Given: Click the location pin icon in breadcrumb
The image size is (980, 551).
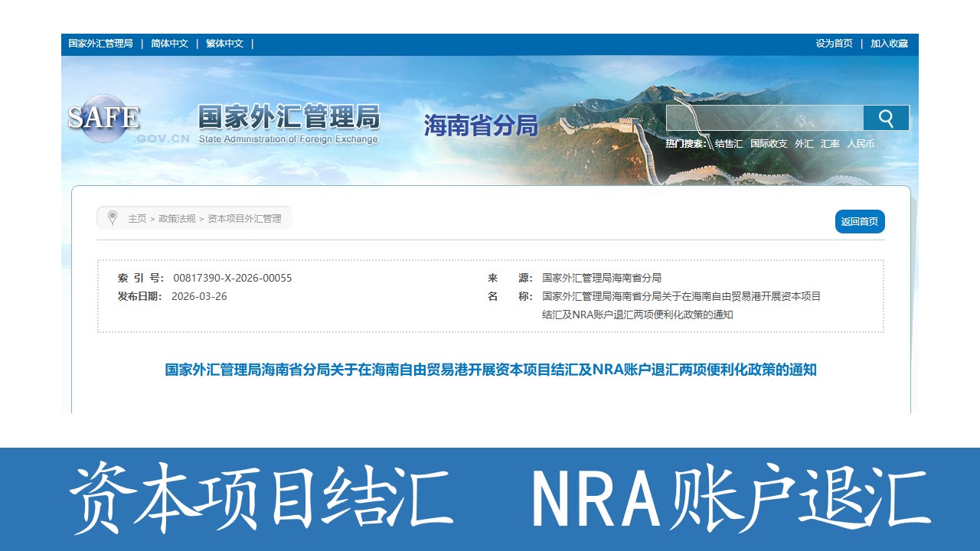Looking at the screenshot, I should 113,218.
